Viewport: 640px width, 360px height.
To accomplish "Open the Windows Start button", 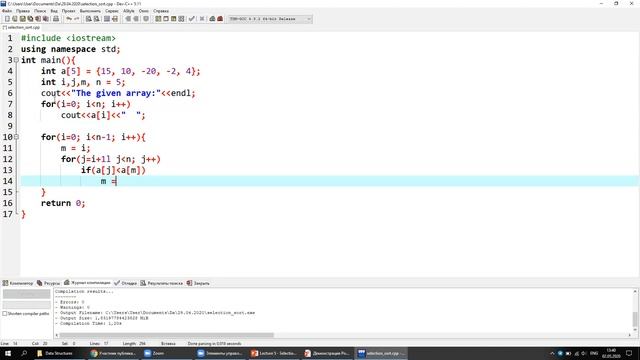I will point(8,353).
